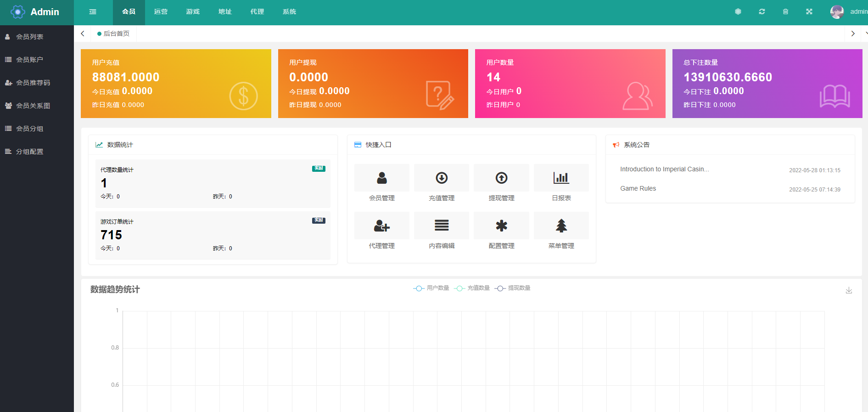Screen dimensions: 868x412
Task: Open 会员分组 in the sidebar
Action: tap(37, 129)
